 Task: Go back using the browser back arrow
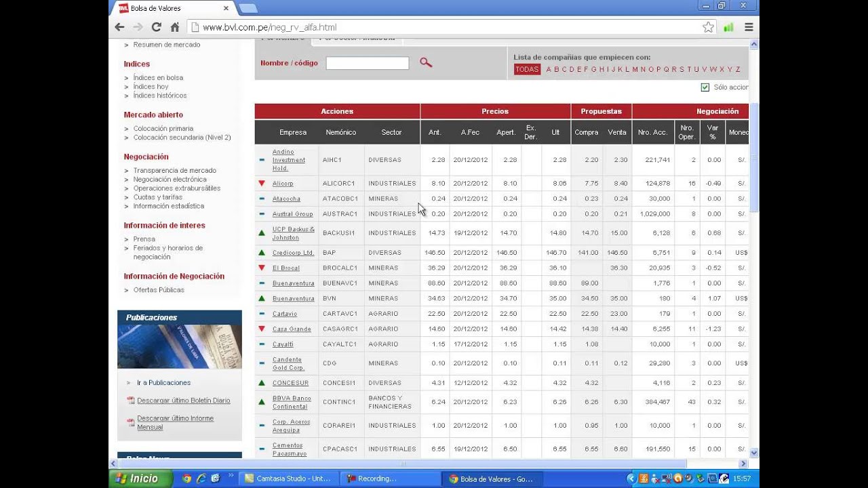point(120,27)
